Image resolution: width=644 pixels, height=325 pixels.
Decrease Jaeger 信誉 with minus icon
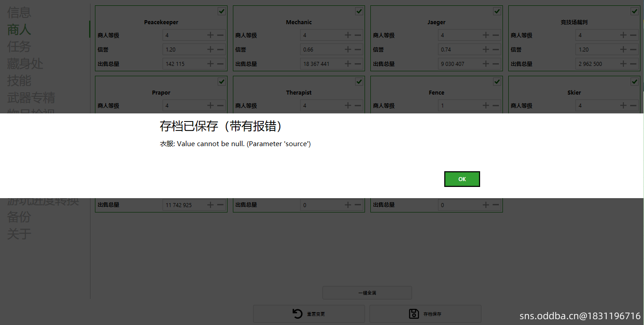496,49
